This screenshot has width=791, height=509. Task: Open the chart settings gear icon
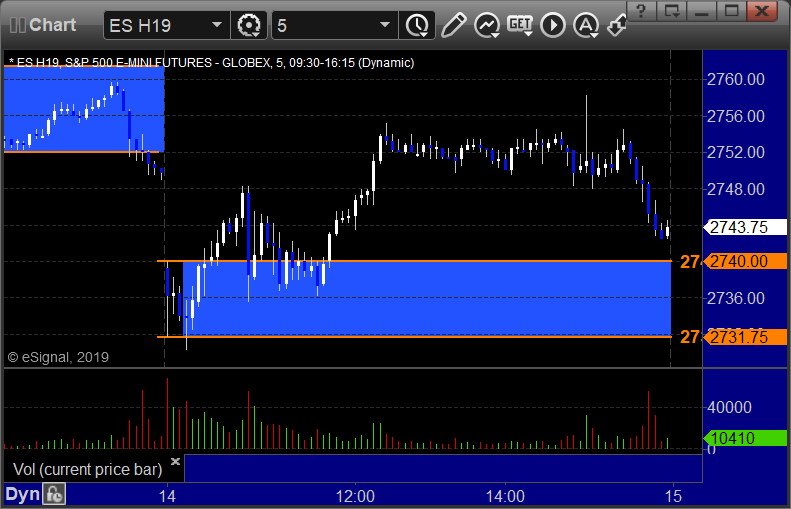(249, 25)
